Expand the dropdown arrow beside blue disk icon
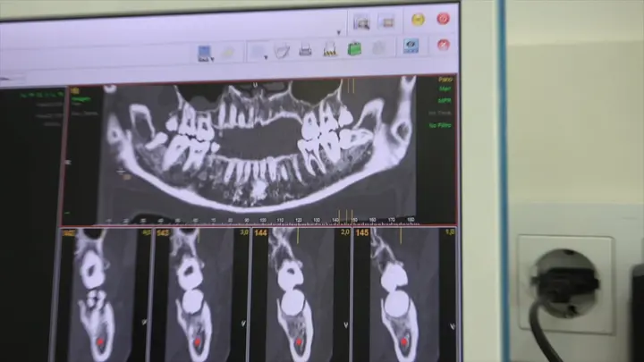This screenshot has width=644, height=362. click(212, 60)
